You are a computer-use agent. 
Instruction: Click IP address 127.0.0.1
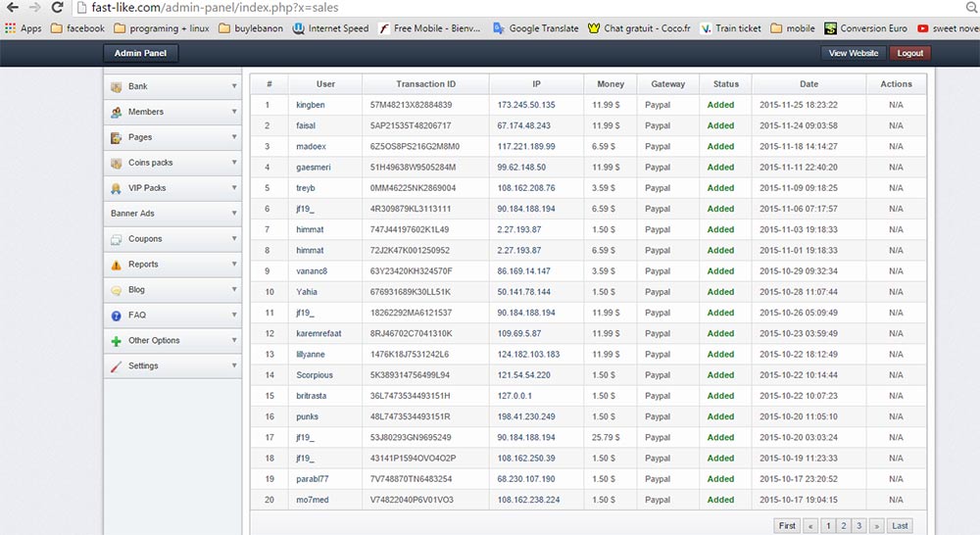(x=514, y=396)
